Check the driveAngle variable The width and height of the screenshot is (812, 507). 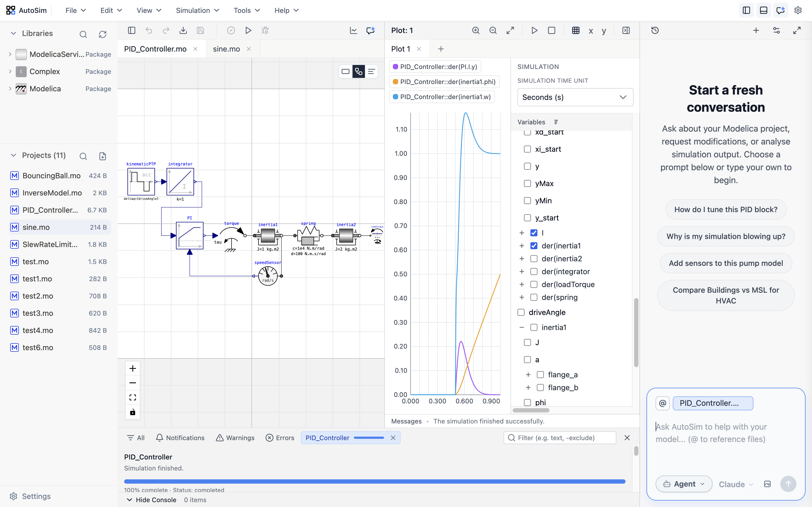(x=521, y=312)
